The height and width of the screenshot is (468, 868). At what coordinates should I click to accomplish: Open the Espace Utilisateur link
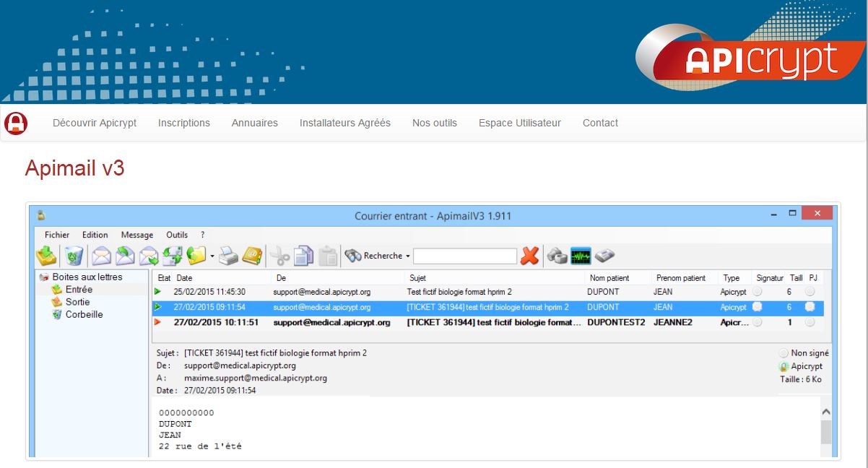[519, 123]
